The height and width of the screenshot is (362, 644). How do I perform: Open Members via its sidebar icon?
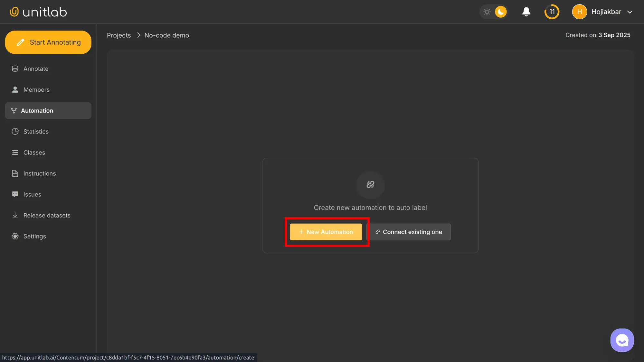15,89
